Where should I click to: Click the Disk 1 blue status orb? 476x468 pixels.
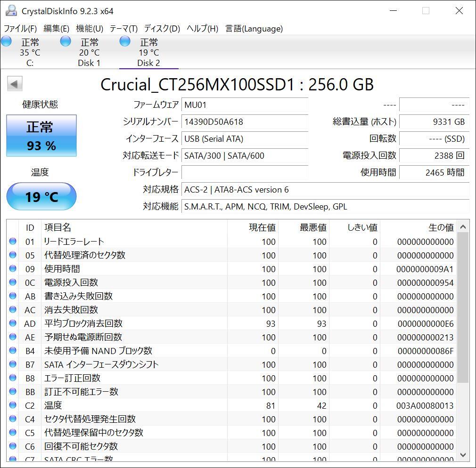click(x=66, y=41)
